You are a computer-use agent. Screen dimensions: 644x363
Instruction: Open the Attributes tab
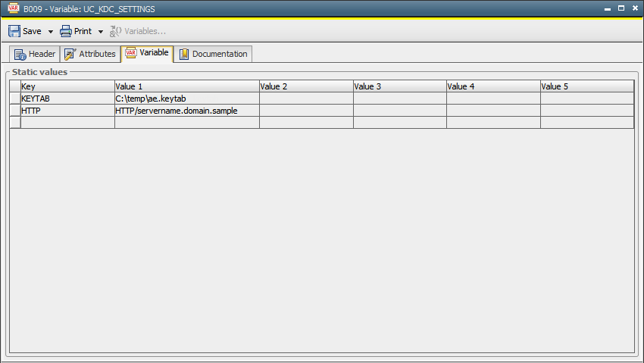pos(90,54)
